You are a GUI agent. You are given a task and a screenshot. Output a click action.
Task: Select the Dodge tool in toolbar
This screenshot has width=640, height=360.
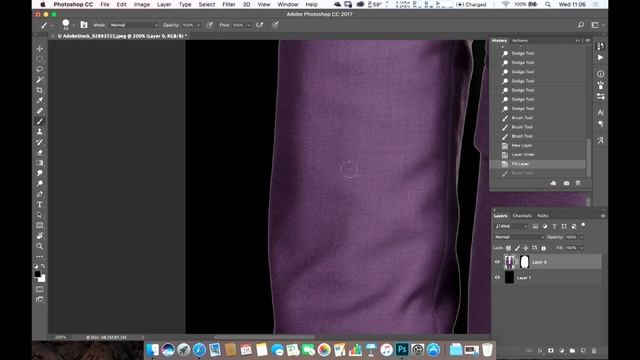point(40,184)
